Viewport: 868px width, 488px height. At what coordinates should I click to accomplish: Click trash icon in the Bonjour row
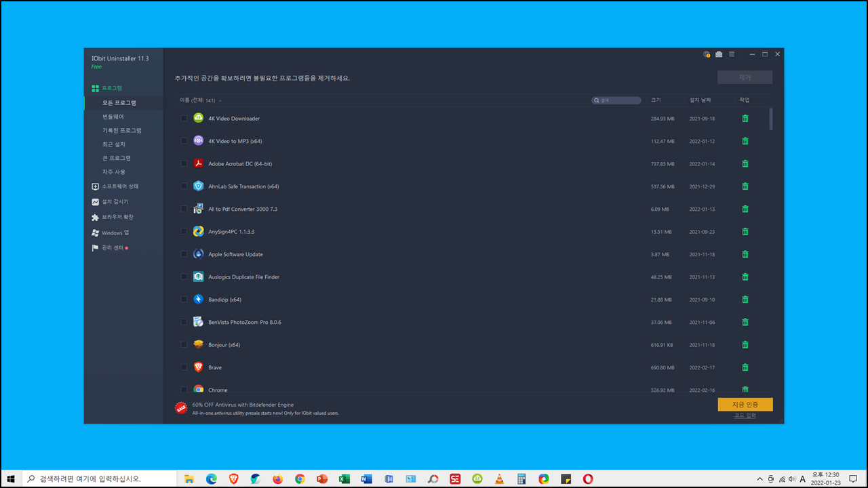(x=745, y=345)
